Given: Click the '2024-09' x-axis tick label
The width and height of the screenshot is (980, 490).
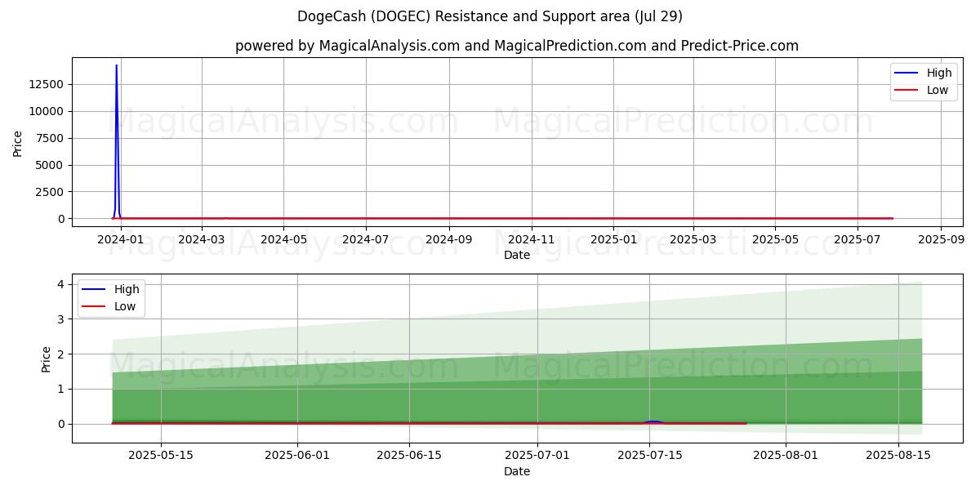Looking at the screenshot, I should 449,240.
